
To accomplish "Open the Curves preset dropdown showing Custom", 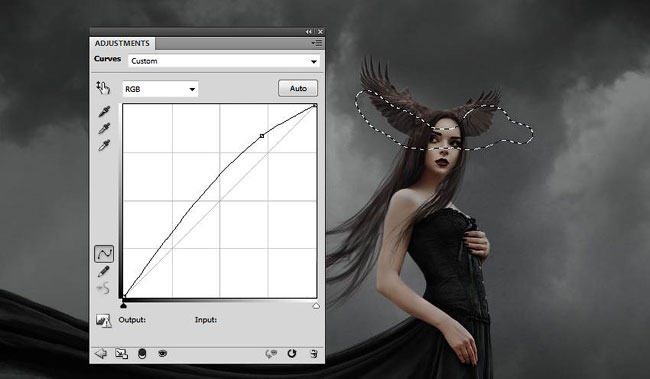I will [x=224, y=61].
